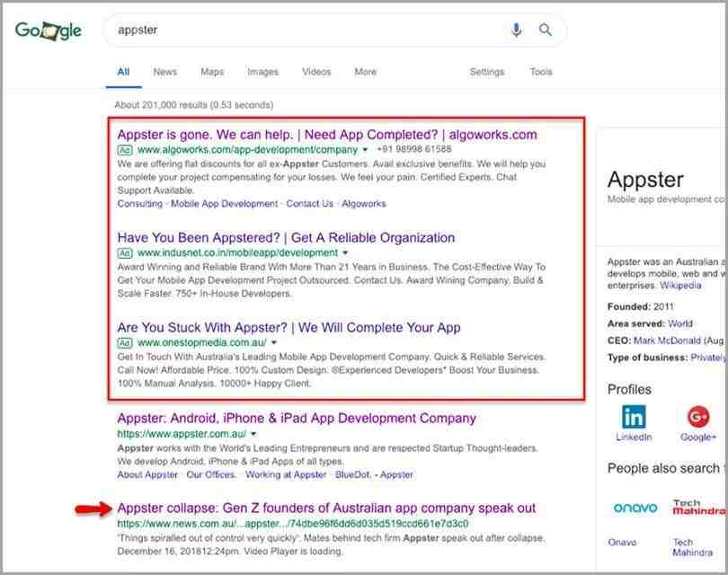The height and width of the screenshot is (575, 728).
Task: Click the magnifying glass search icon
Action: pyautogui.click(x=545, y=30)
